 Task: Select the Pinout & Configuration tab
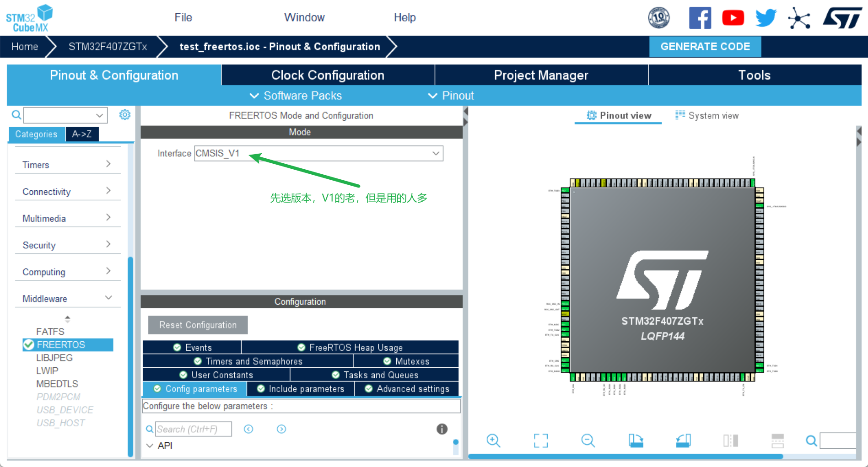pos(114,75)
